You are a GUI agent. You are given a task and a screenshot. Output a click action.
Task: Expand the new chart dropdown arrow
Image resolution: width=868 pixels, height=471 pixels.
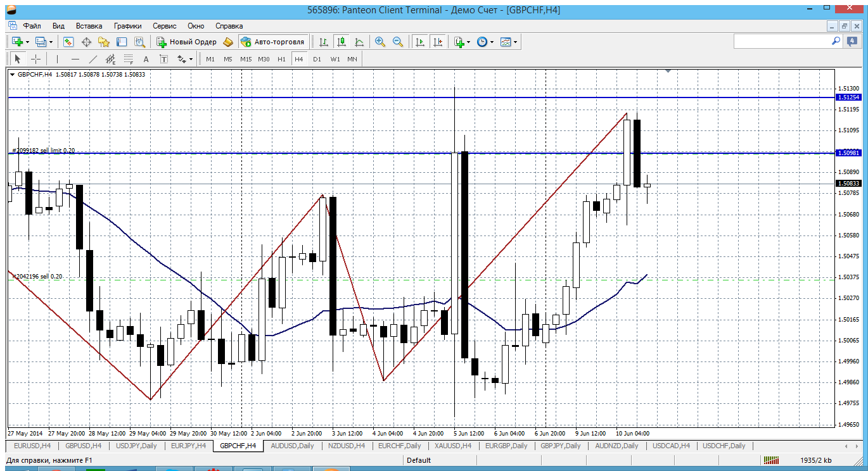pyautogui.click(x=27, y=42)
